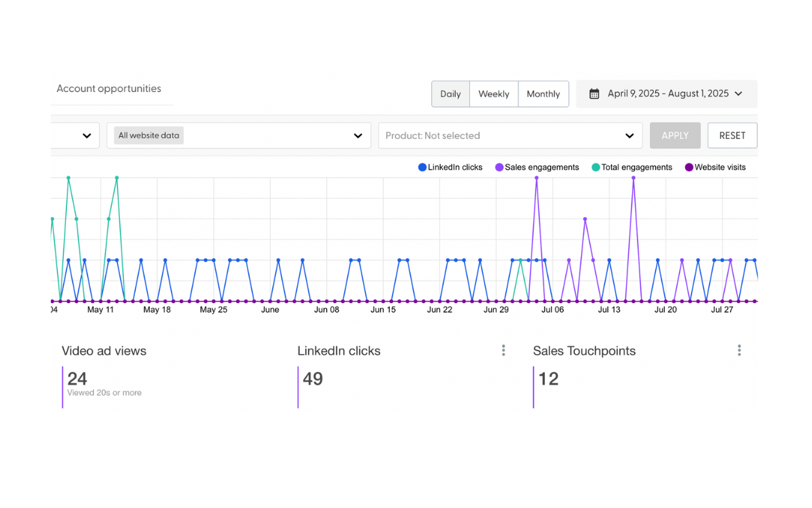Click the purple Sales engagements legend dot
812x508 pixels.
(498, 167)
